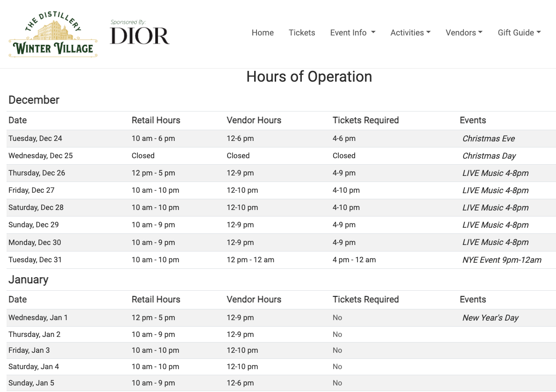Screen dimensions: 556x392
Task: Open the Home page link
Action: coord(263,33)
